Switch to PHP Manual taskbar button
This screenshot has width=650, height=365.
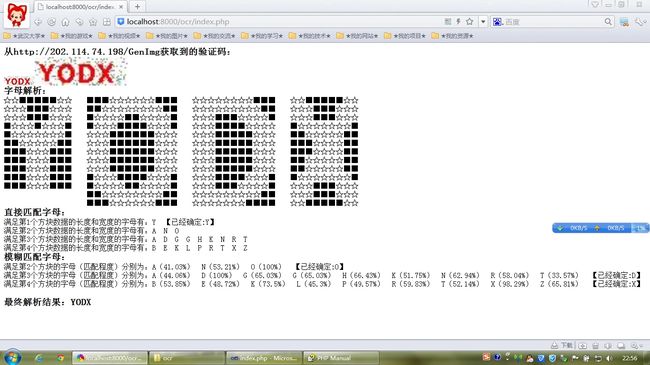(341, 358)
